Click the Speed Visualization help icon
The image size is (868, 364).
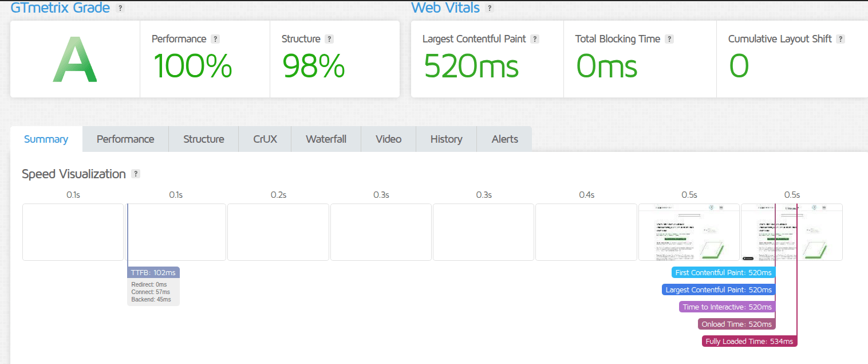[136, 174]
